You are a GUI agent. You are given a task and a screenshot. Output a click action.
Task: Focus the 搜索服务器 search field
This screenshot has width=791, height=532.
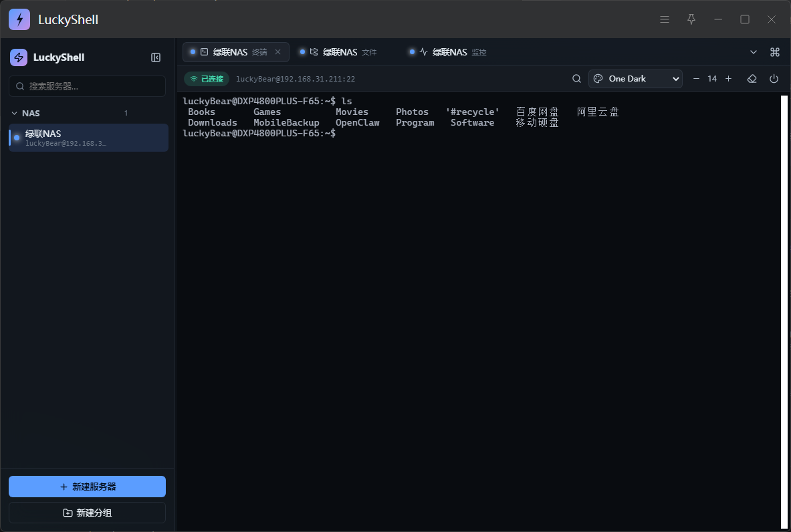pyautogui.click(x=88, y=86)
